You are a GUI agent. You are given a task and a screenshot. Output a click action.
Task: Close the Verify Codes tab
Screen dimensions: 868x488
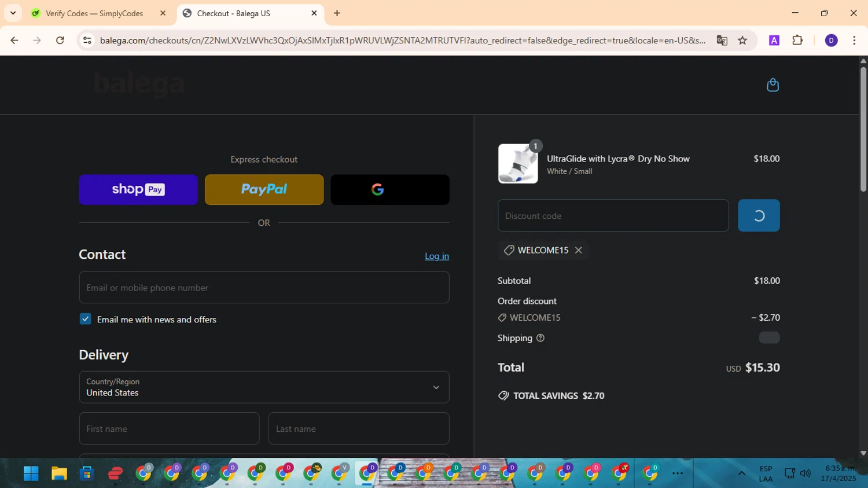(163, 13)
